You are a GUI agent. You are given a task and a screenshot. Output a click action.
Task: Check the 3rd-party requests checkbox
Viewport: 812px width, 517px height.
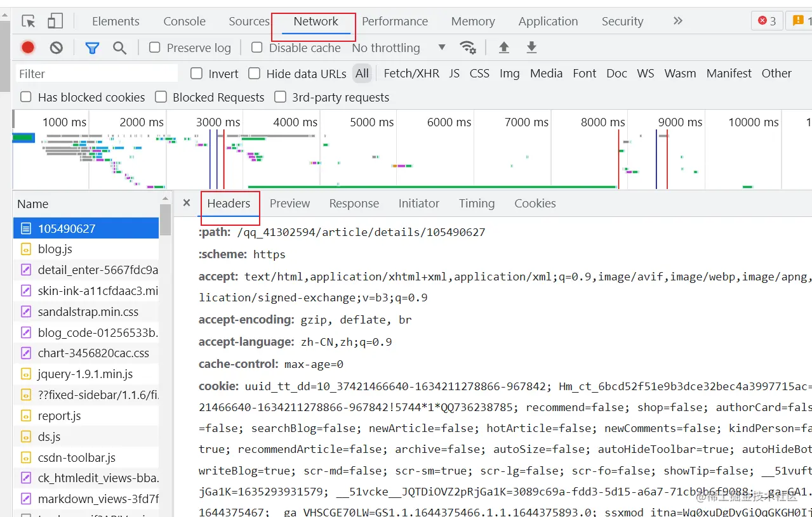point(280,97)
